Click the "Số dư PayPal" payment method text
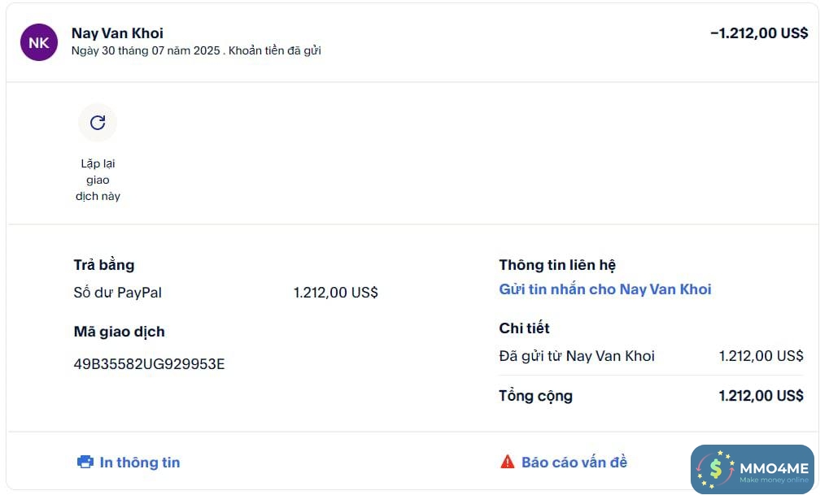The height and width of the screenshot is (504, 829). (117, 293)
